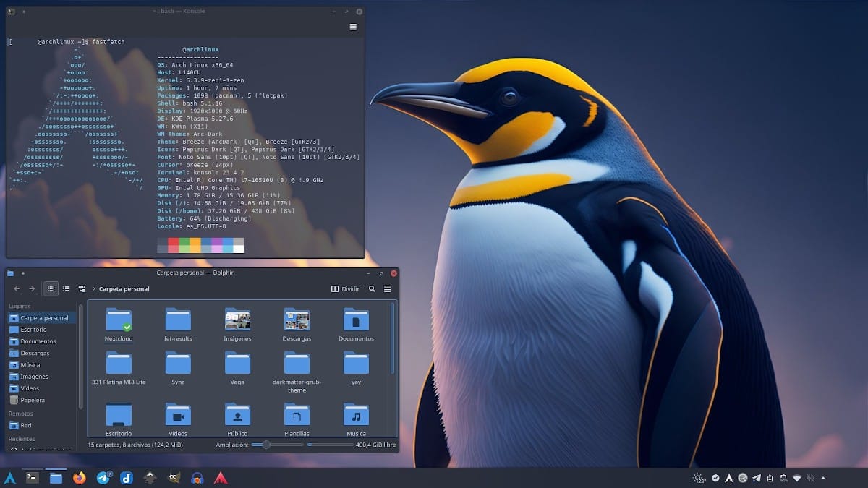Open the Telegram system tray icon

tap(757, 478)
